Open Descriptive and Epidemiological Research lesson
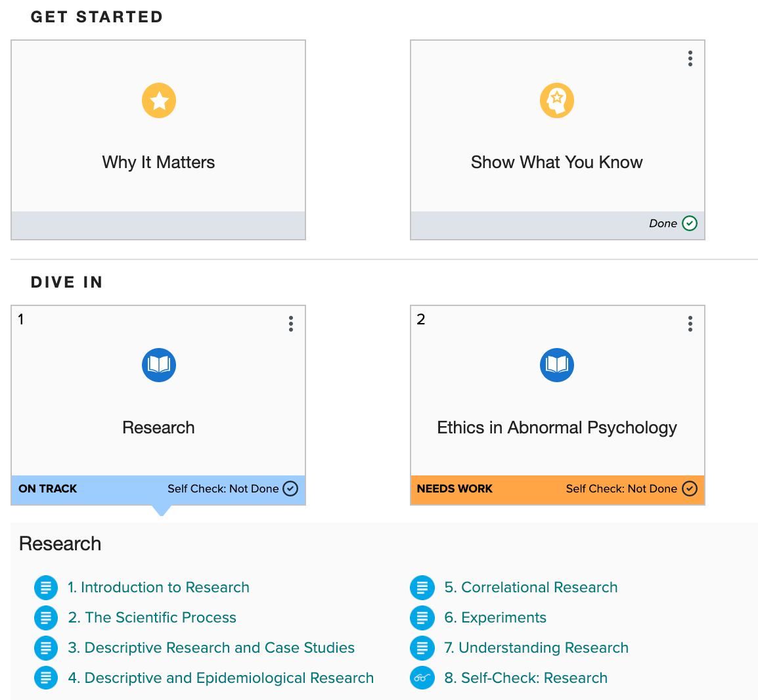 pyautogui.click(x=221, y=678)
